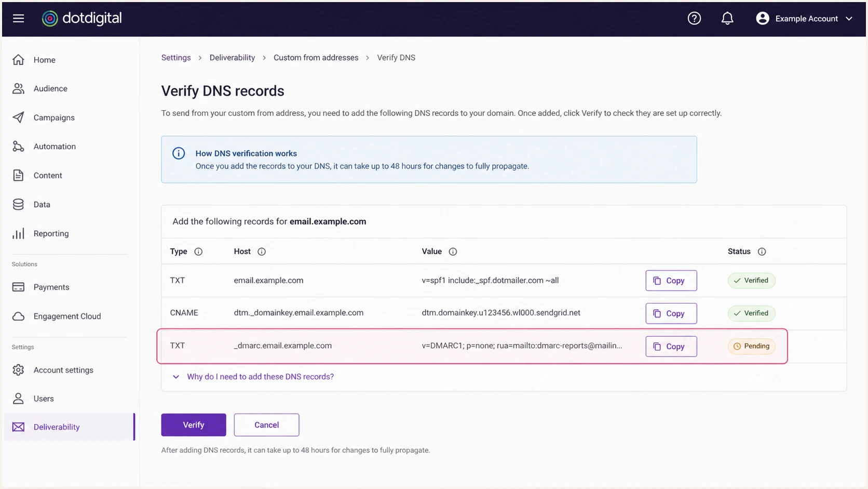Select the host email.example.com cell
The image size is (868, 489).
pos(268,281)
